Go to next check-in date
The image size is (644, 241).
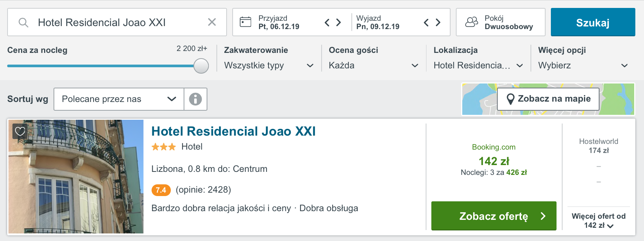coord(339,23)
